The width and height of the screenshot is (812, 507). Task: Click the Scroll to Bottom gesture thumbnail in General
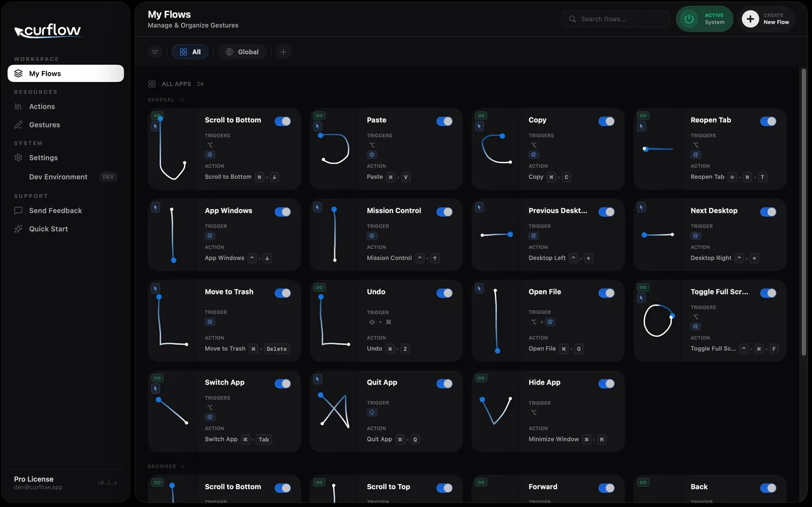pos(173,148)
